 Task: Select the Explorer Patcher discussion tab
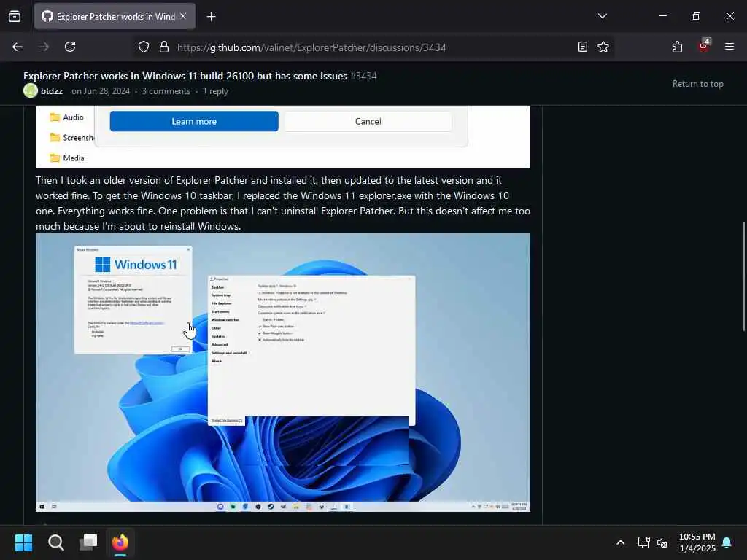[115, 16]
